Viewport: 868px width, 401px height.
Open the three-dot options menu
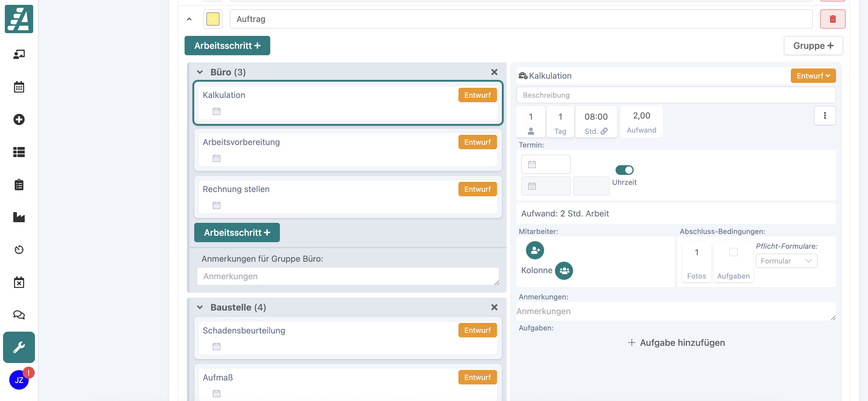(x=825, y=115)
